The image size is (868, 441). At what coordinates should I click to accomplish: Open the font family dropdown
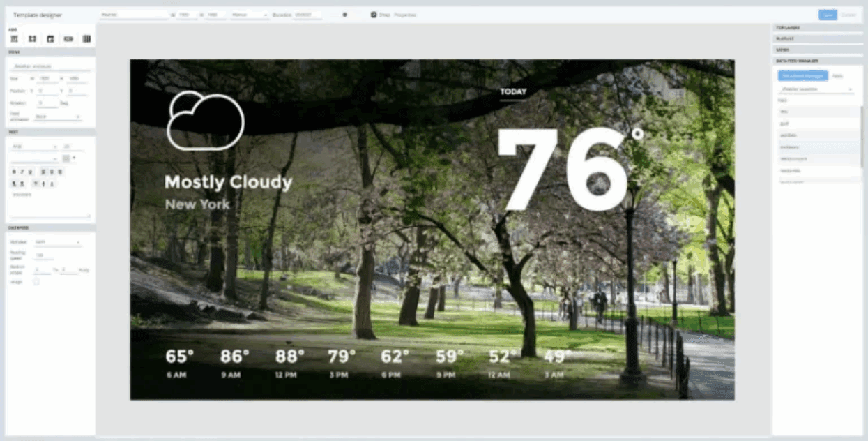pos(35,147)
